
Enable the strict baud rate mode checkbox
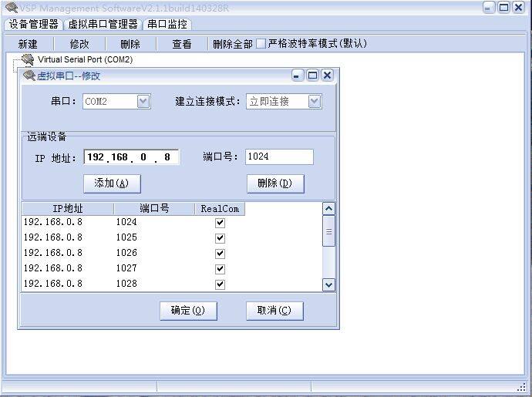click(261, 43)
